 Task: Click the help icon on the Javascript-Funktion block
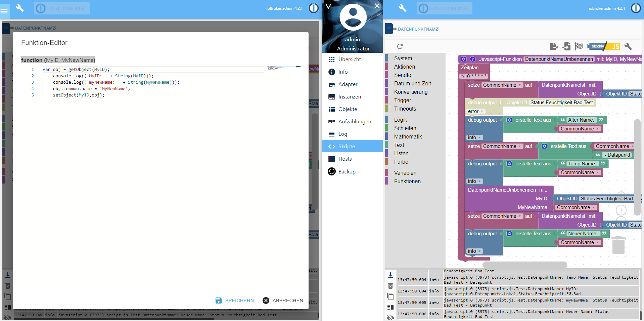473,59
